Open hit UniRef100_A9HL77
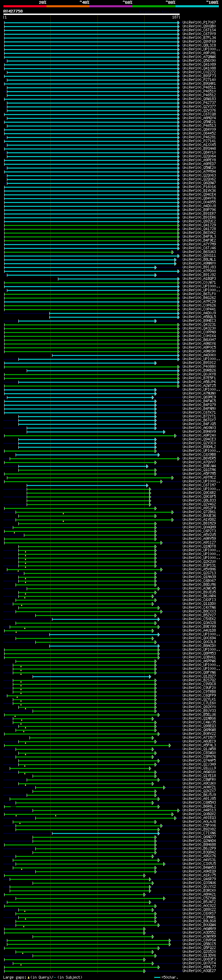This screenshot has height=980, width=222. [x=199, y=967]
